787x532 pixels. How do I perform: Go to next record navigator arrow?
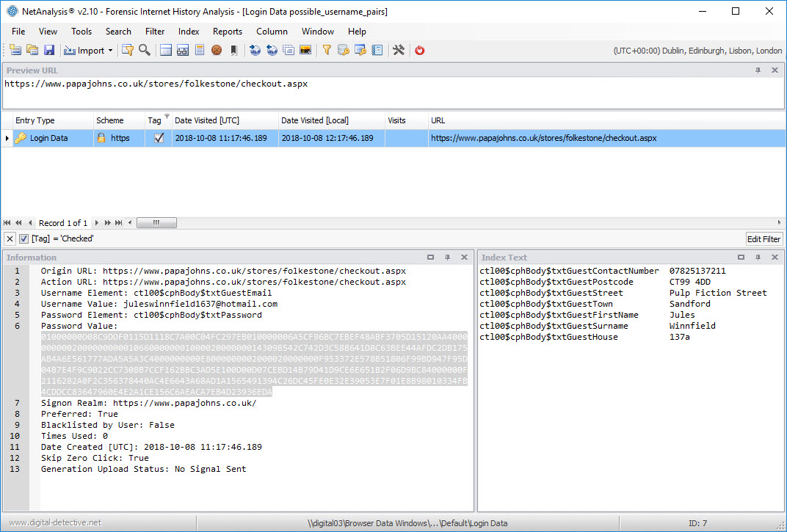[x=96, y=223]
